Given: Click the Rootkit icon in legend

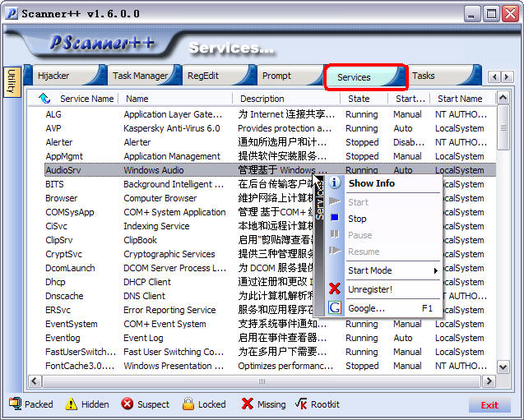Looking at the screenshot, I should click(x=301, y=404).
